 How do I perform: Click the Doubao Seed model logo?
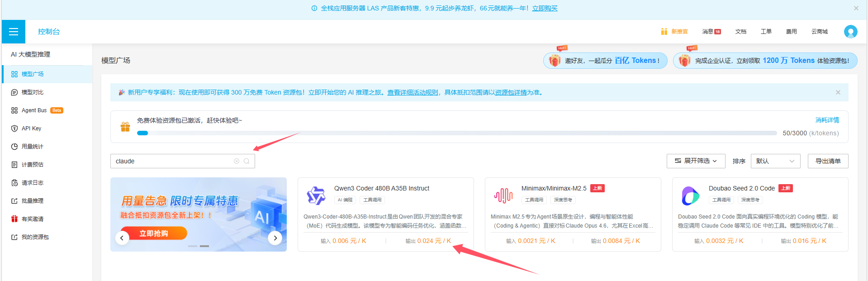(691, 195)
